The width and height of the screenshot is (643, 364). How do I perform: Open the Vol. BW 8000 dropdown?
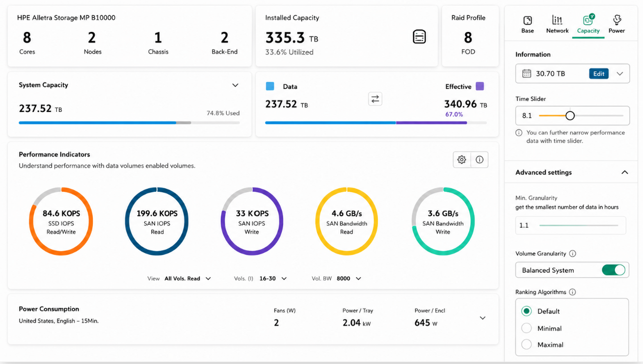pos(349,279)
